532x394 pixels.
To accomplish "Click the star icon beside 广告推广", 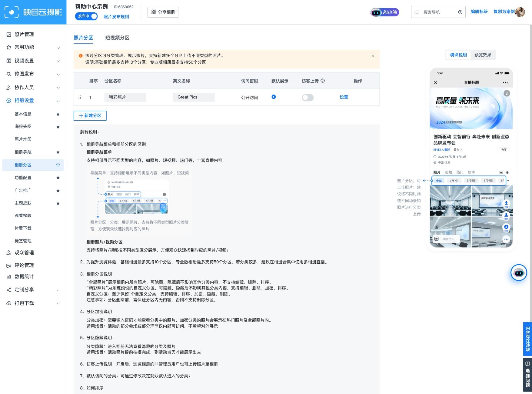I will [x=58, y=191].
